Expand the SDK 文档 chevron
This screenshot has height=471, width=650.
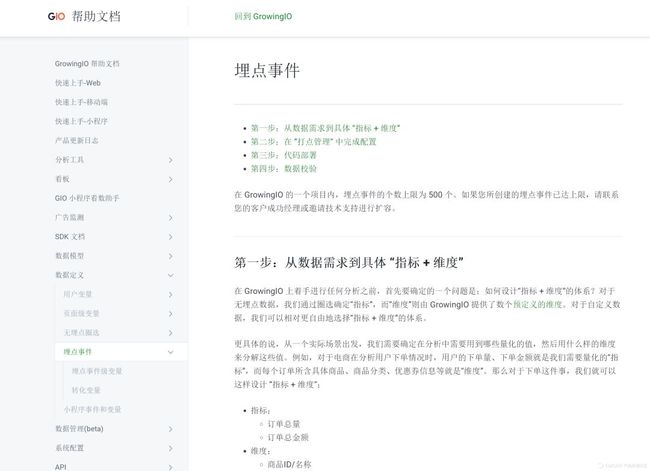pyautogui.click(x=171, y=237)
